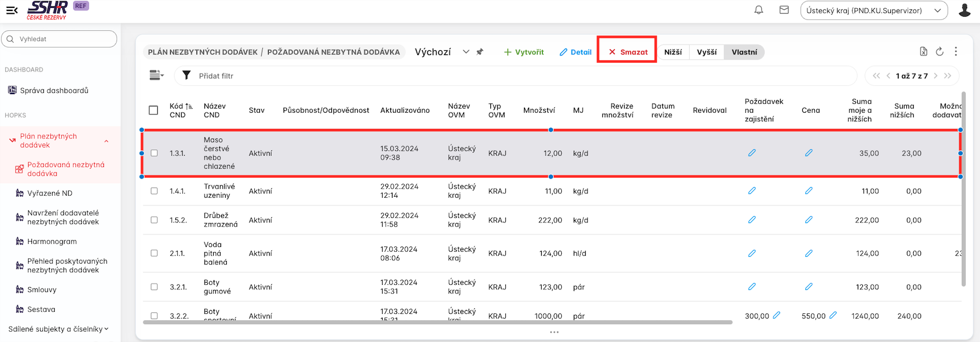The height and width of the screenshot is (342, 980).
Task: Refresh the table with reload icon
Action: click(x=939, y=51)
